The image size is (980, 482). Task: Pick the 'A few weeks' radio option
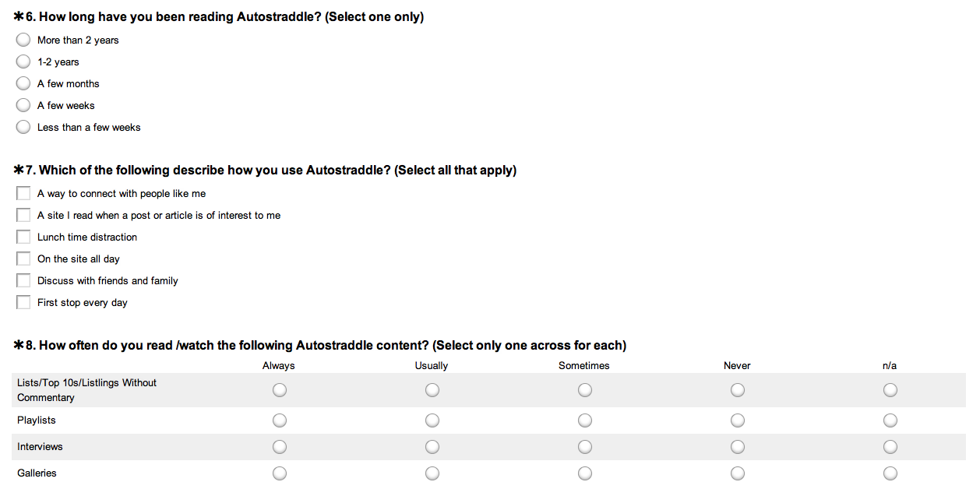pos(23,105)
